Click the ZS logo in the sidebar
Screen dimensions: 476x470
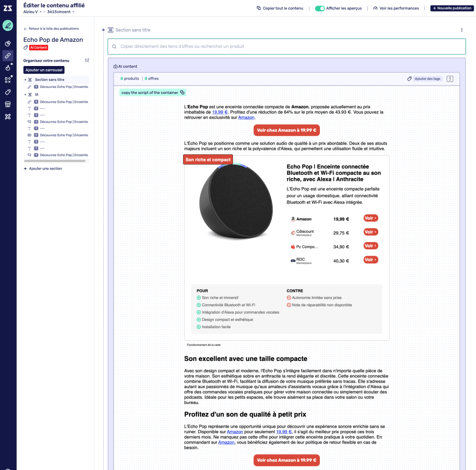click(8, 8)
